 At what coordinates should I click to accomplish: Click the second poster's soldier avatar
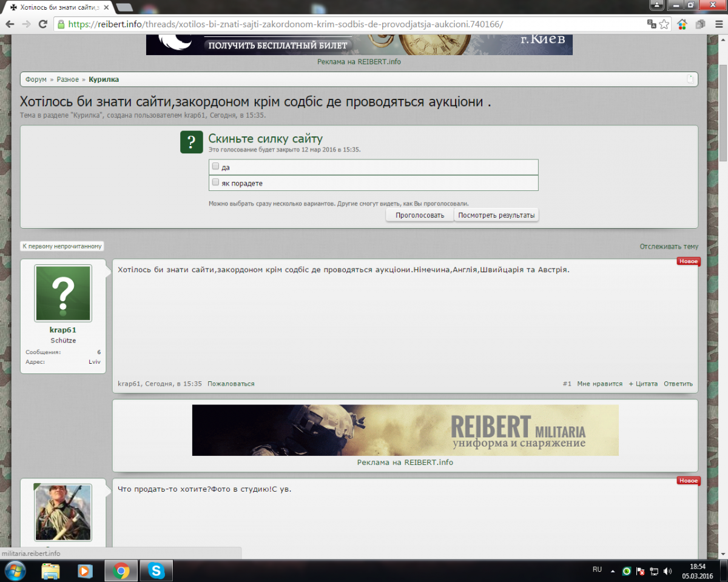click(x=63, y=512)
